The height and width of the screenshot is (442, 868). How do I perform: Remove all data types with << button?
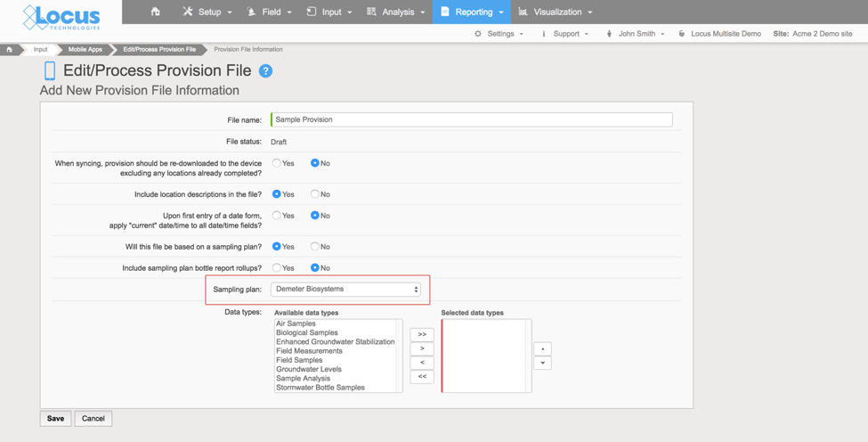tap(422, 377)
